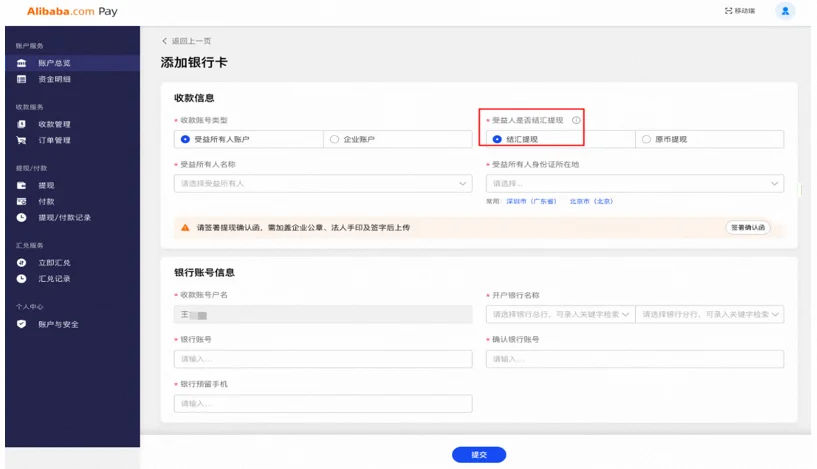Go to 汇兑记录 in the sidebar
The width and height of the screenshot is (817, 469).
pos(54,279)
